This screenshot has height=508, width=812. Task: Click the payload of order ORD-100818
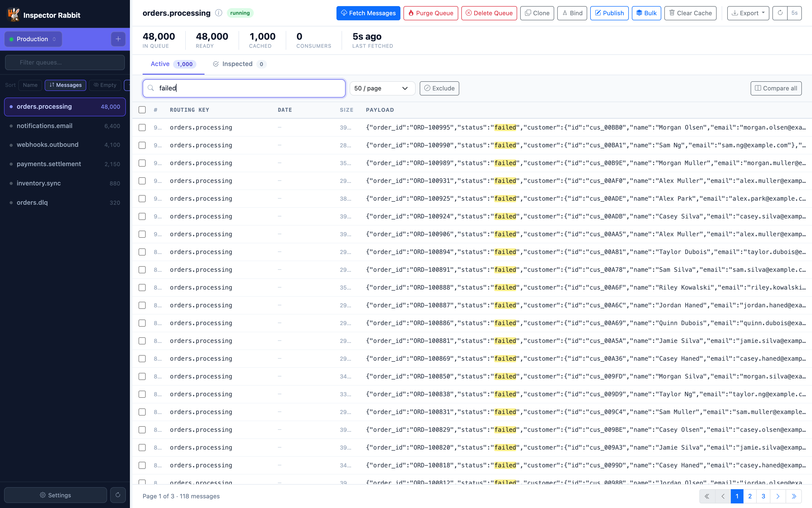tap(585, 465)
